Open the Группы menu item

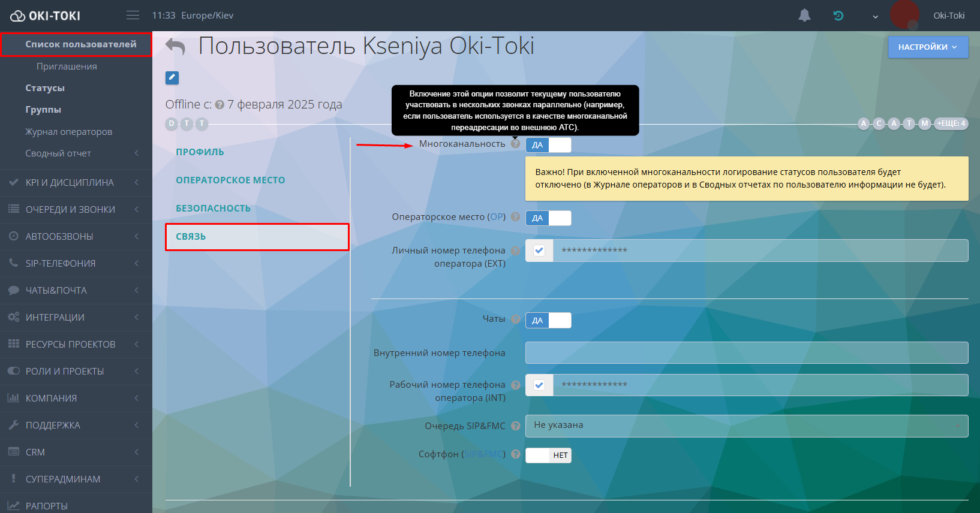pos(43,110)
